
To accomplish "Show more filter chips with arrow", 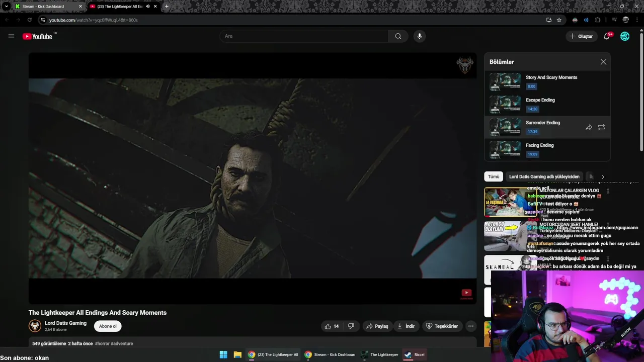I will point(603,176).
